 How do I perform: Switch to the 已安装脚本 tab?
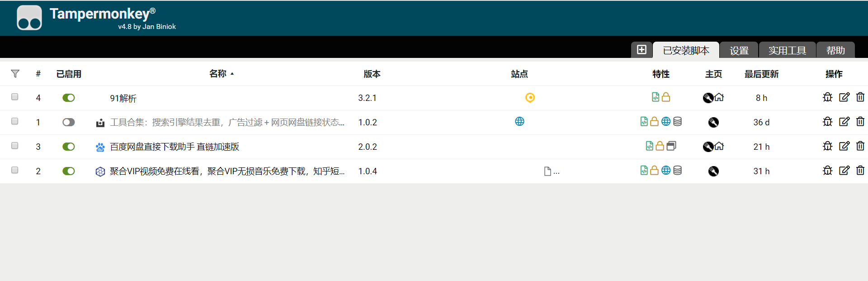[686, 50]
